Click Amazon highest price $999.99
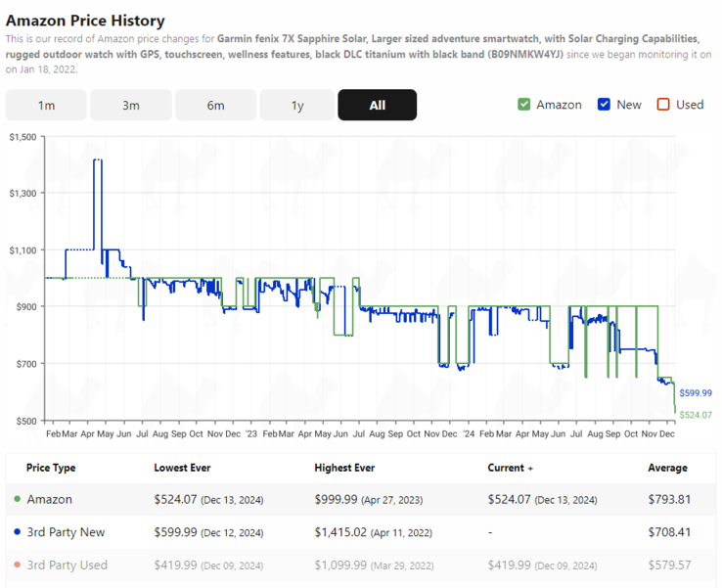Screen dimensions: 722x588 336,500
